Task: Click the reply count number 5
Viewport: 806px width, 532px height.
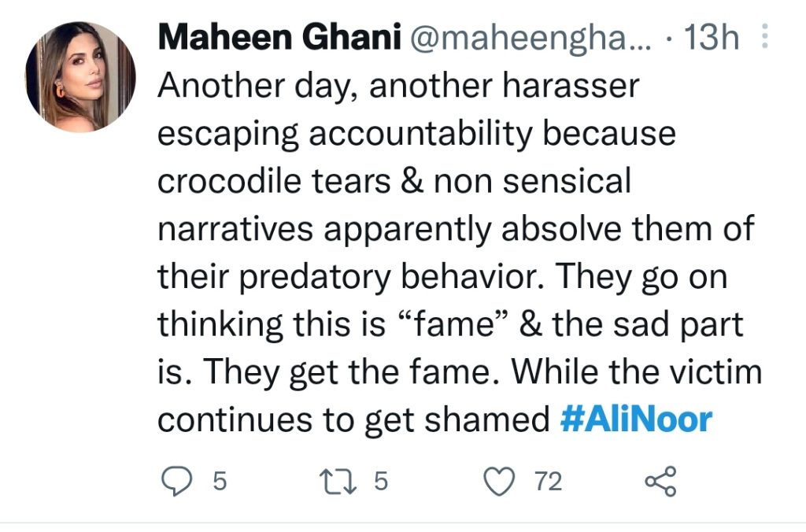Action: 220,482
